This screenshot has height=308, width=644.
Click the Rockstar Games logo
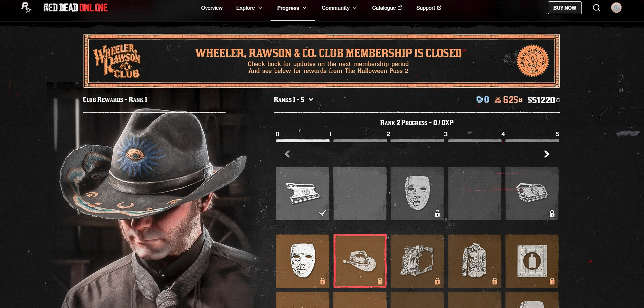click(x=26, y=8)
